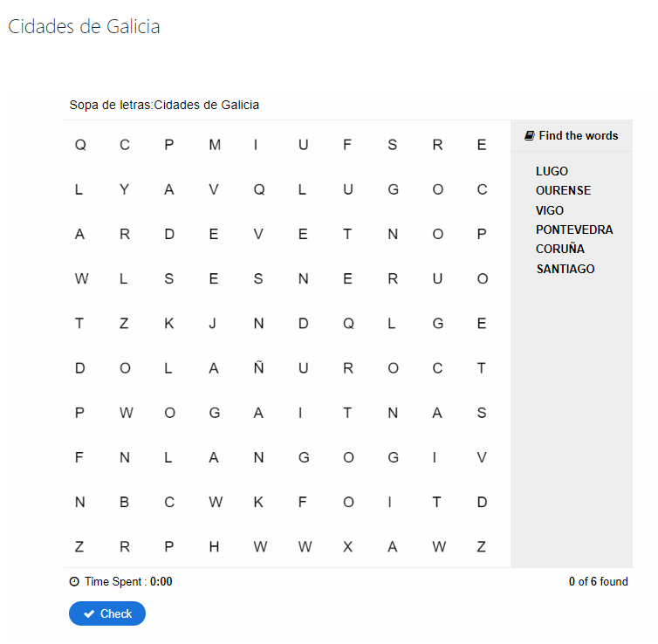Click the Sopa de letras heading text
The height and width of the screenshot is (644, 658).
[x=164, y=106]
